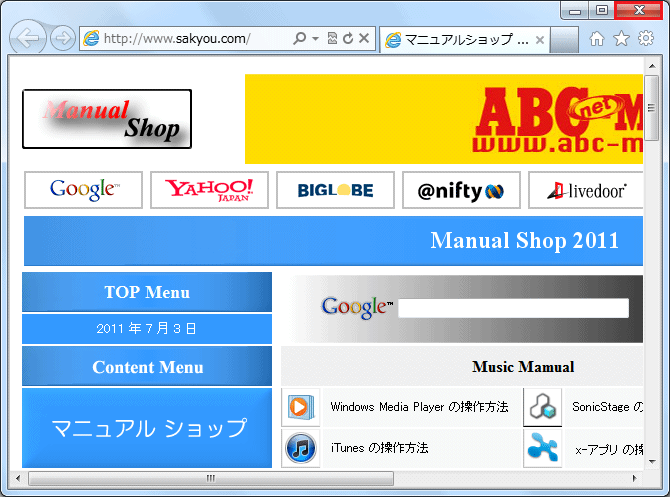
Task: Open the Tools gear menu
Action: pos(645,39)
